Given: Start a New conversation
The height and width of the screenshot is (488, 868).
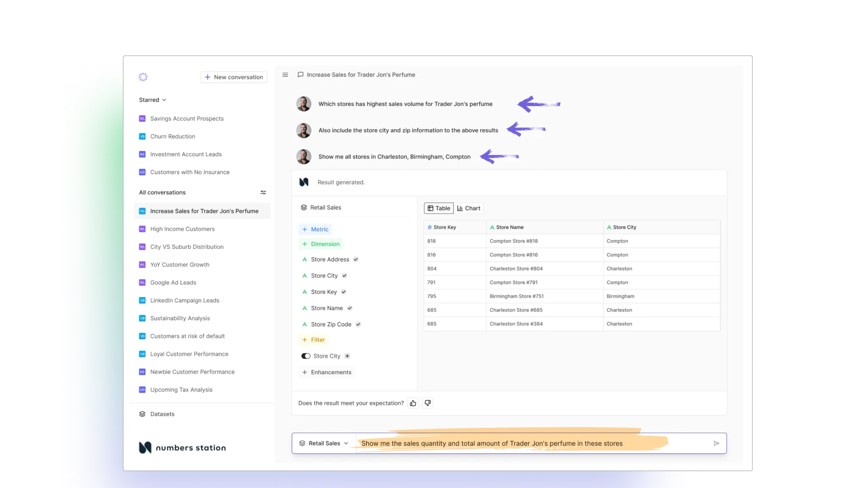Looking at the screenshot, I should (234, 77).
